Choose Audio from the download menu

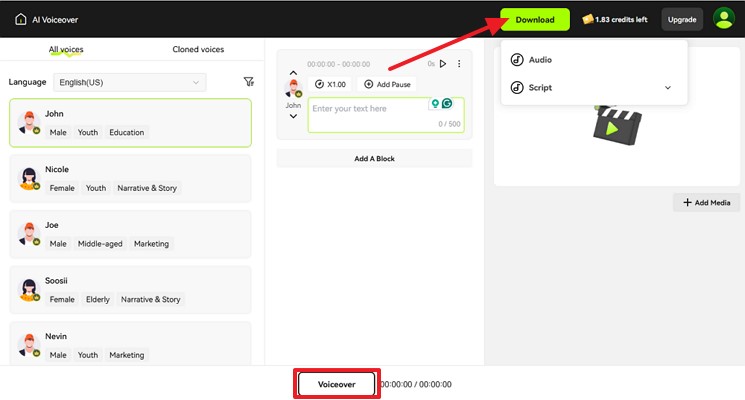tap(594, 59)
